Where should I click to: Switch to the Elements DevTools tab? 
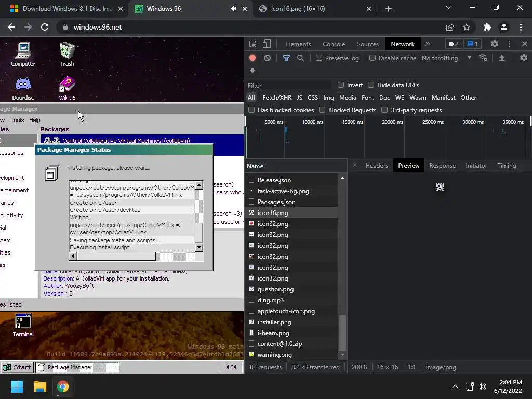pos(298,44)
